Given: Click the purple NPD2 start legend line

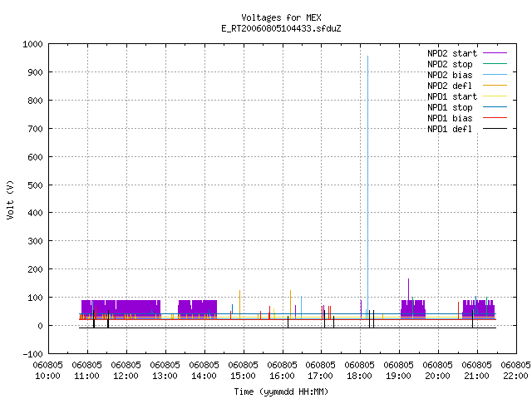Looking at the screenshot, I should coord(495,53).
